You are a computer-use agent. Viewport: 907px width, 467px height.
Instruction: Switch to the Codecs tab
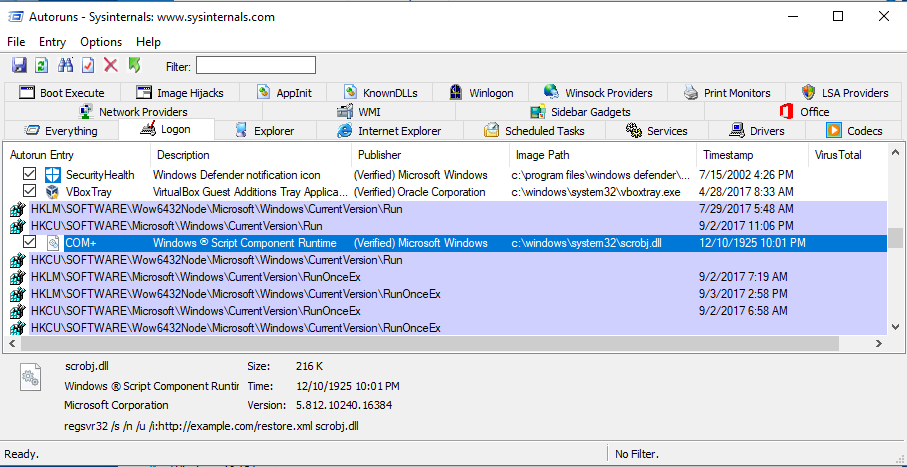tap(854, 131)
